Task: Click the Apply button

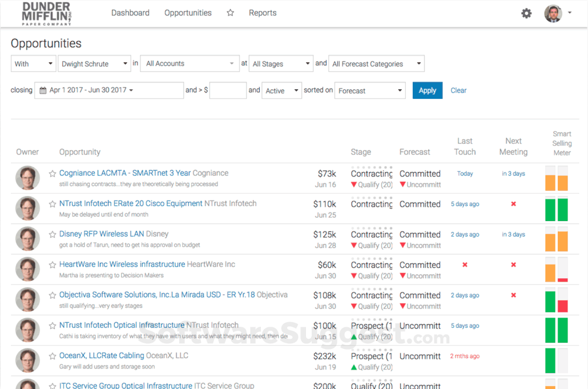Action: coord(427,90)
